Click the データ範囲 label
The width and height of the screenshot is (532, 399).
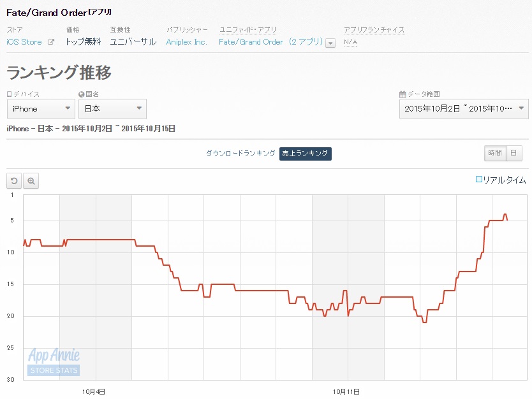pyautogui.click(x=424, y=94)
